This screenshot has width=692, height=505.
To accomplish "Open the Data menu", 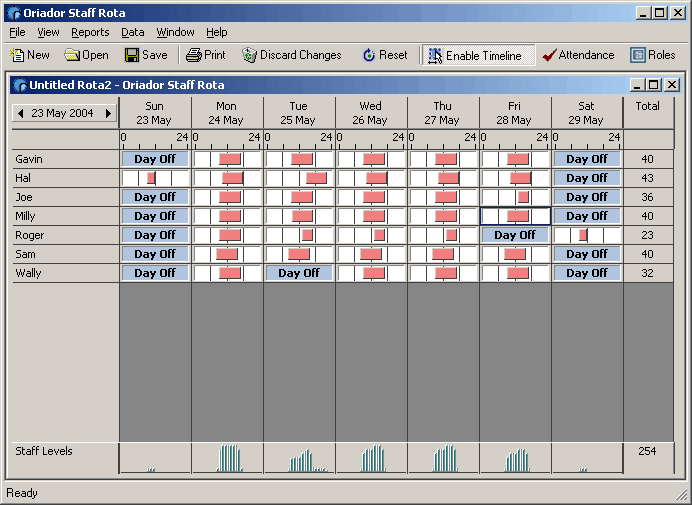I will [x=133, y=32].
